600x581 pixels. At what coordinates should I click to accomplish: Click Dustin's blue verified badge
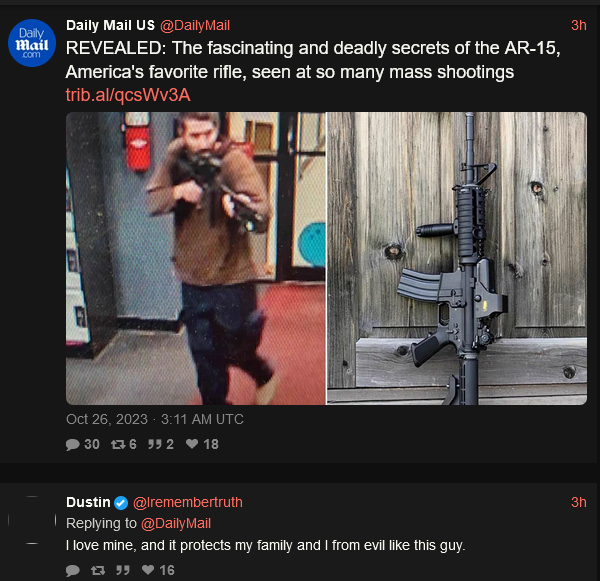click(121, 503)
